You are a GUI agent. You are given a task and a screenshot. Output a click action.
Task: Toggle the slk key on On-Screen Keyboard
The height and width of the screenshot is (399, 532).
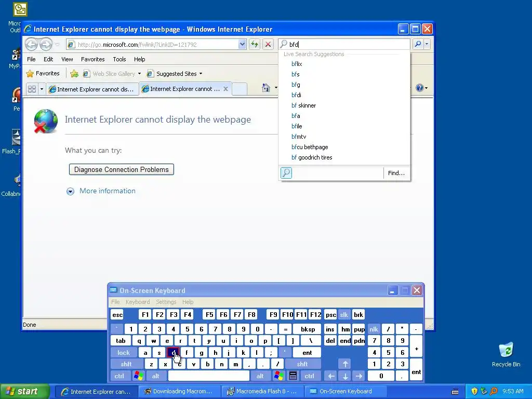pos(344,314)
